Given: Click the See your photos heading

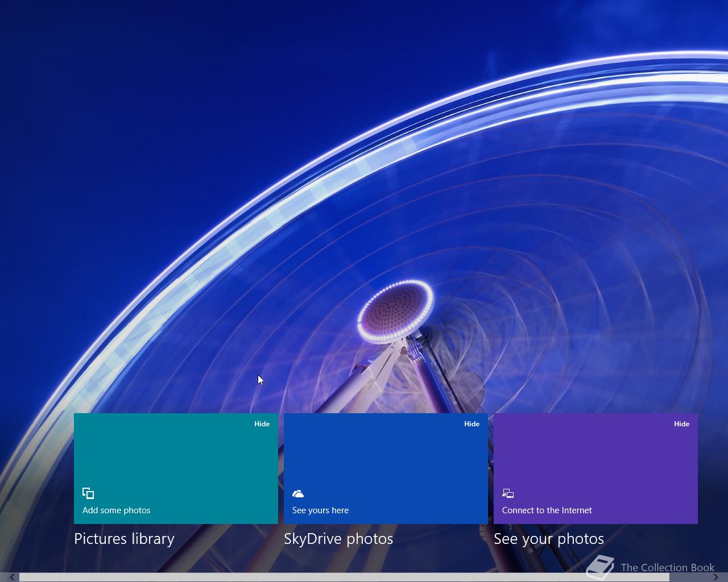Looking at the screenshot, I should click(x=549, y=539).
